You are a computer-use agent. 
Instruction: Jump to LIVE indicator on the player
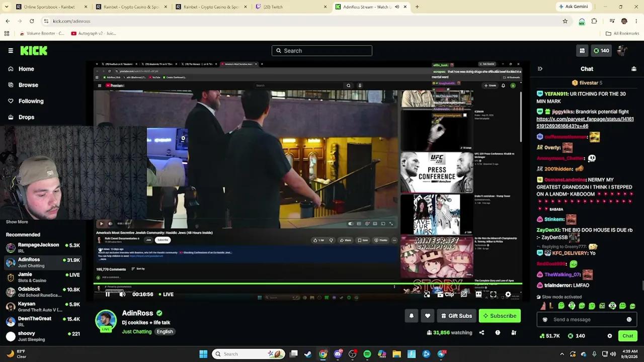[166, 294]
